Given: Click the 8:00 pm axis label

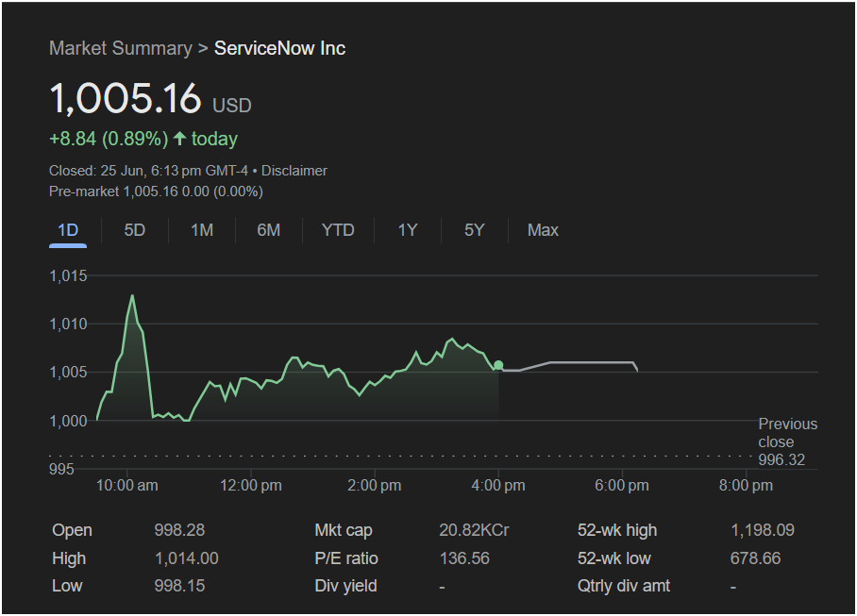Looking at the screenshot, I should click(x=746, y=486).
